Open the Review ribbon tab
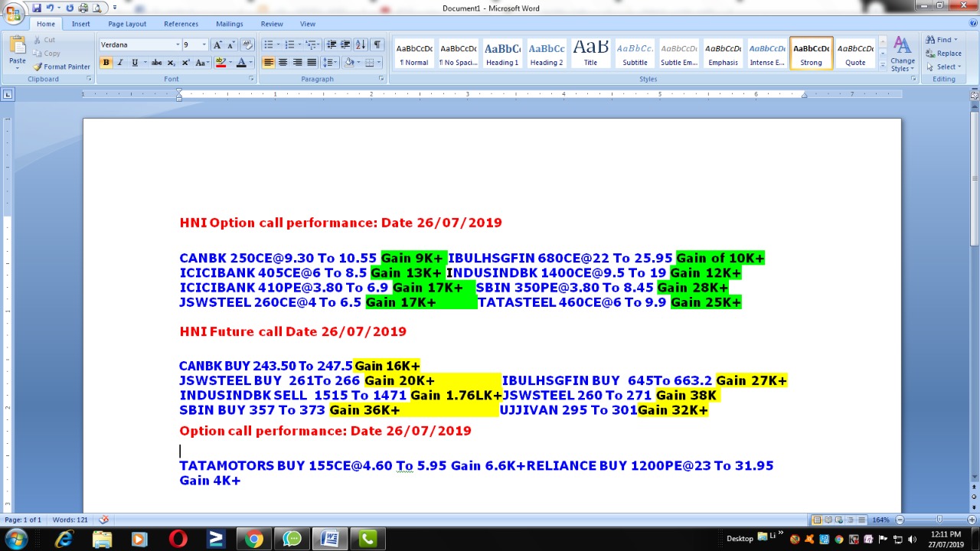The height and width of the screenshot is (551, 980). click(x=272, y=24)
